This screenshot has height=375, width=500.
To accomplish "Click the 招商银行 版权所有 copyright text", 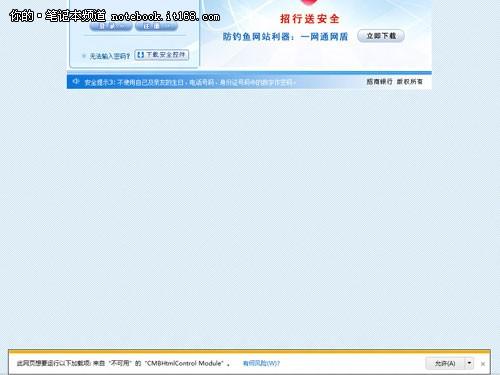I will [x=394, y=82].
